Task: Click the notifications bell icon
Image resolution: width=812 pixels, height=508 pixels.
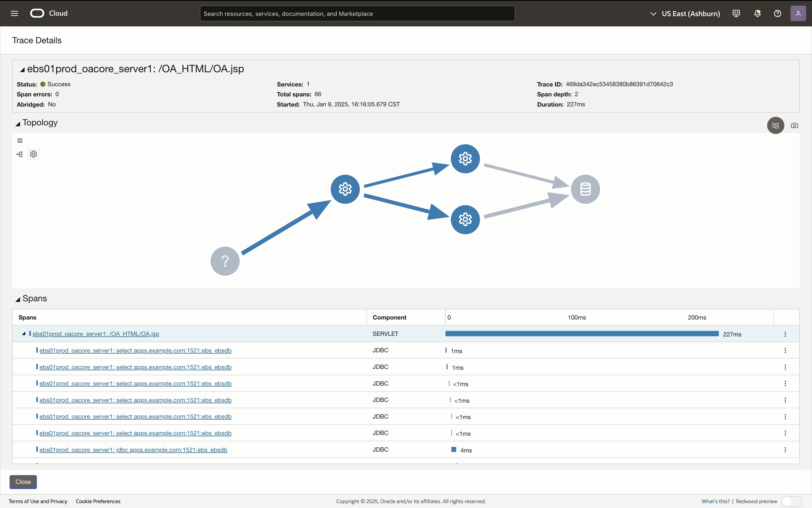Action: point(757,13)
